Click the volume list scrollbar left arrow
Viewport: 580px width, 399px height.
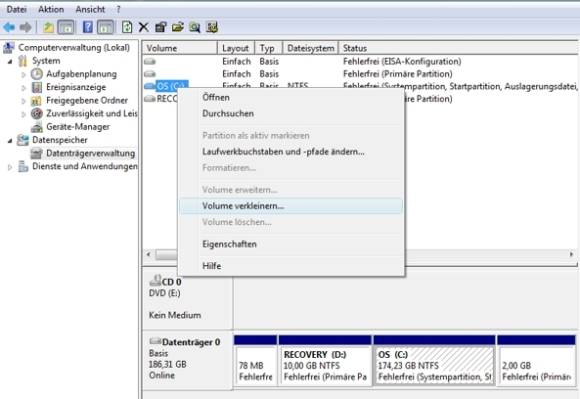click(148, 254)
